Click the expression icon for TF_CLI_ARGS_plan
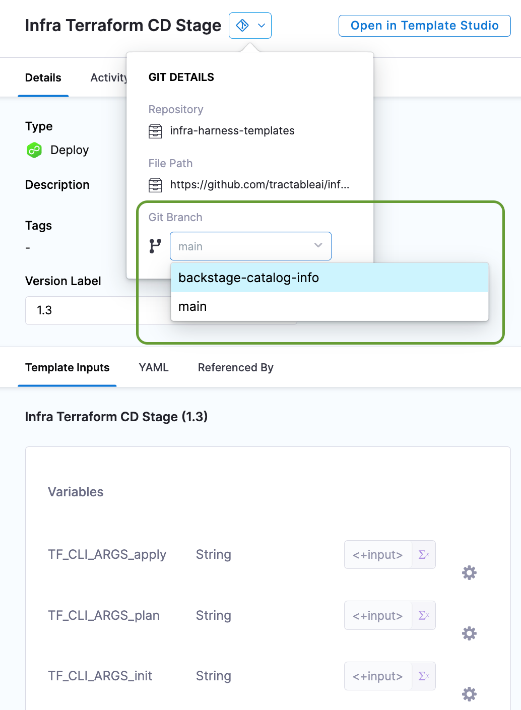The image size is (521, 710). click(424, 615)
